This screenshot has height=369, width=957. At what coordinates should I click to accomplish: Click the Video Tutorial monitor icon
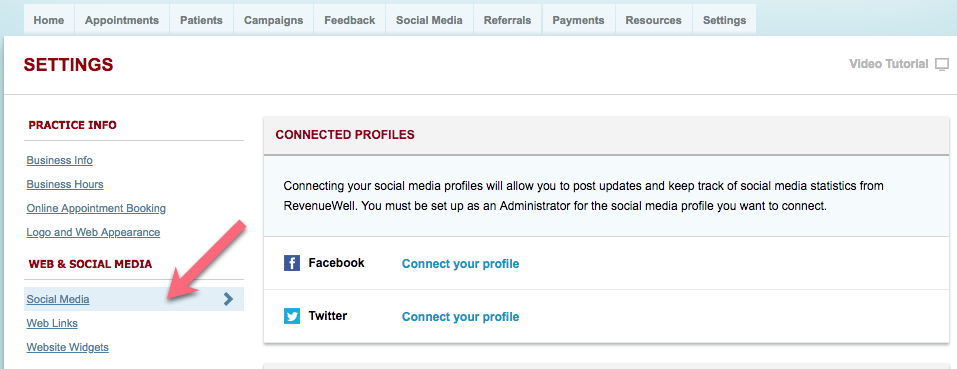click(942, 64)
